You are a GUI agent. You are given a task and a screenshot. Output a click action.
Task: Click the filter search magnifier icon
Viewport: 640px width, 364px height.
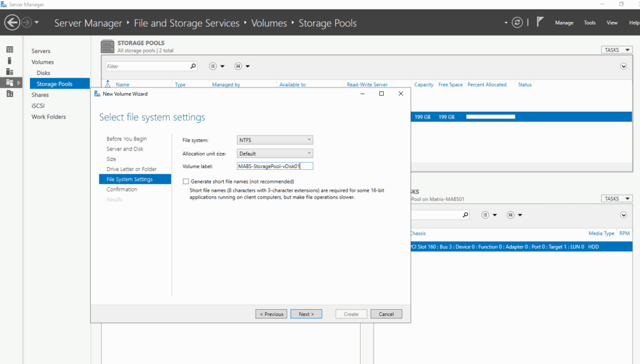193,66
